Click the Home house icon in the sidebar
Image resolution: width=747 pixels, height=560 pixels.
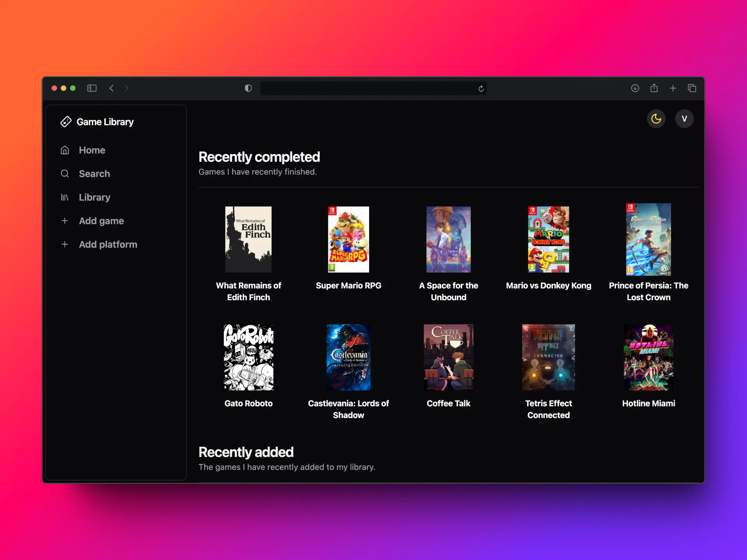click(65, 150)
